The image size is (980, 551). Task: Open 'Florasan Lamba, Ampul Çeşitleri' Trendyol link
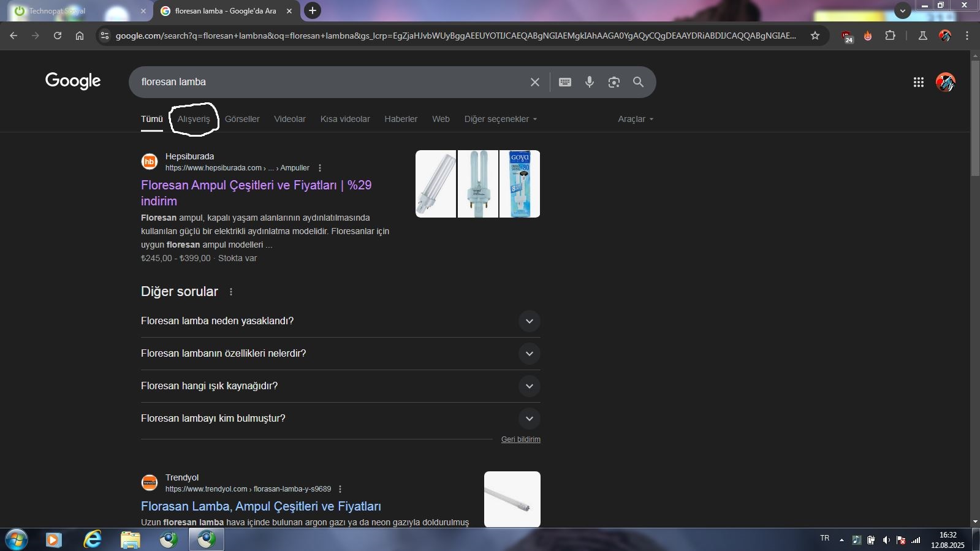[x=261, y=506]
